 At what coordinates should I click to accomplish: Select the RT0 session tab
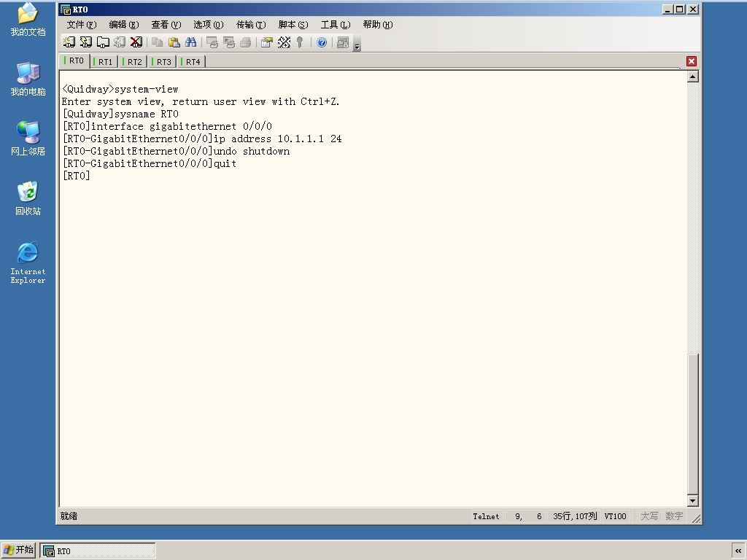pos(74,61)
